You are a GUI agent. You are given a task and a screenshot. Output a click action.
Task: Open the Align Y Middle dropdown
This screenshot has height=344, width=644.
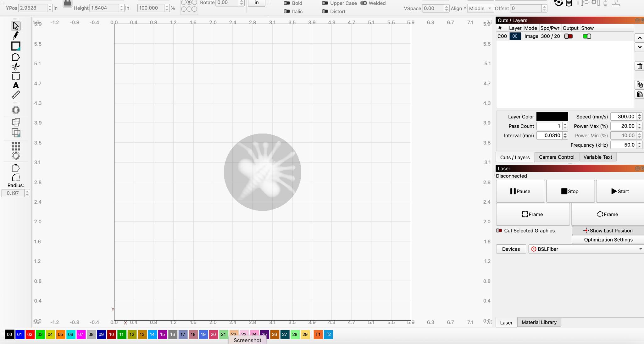tap(480, 8)
